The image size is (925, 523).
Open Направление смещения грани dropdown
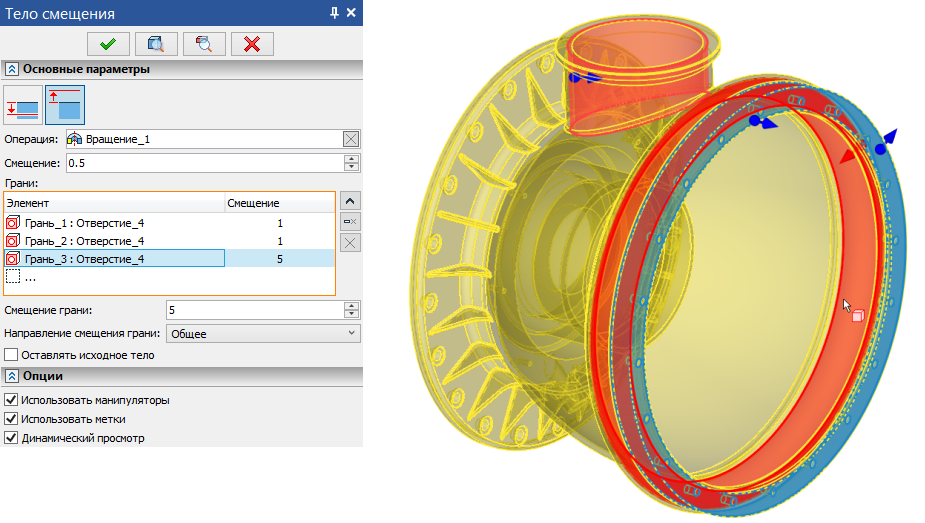tap(263, 333)
